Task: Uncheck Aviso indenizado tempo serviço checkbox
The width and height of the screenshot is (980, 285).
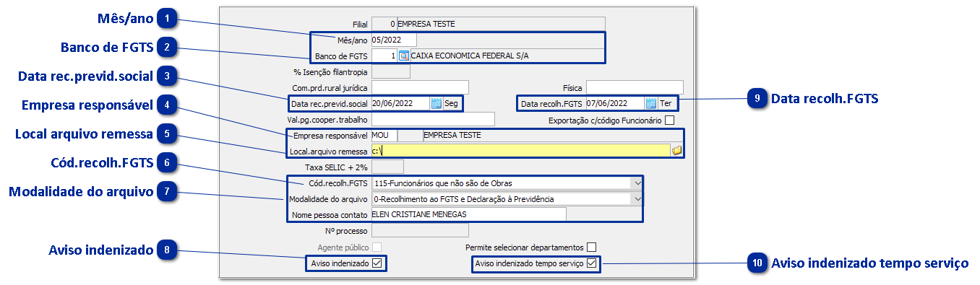Action: [x=592, y=263]
